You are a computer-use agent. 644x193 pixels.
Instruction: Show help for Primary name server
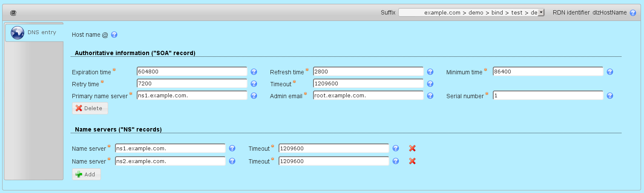(254, 96)
